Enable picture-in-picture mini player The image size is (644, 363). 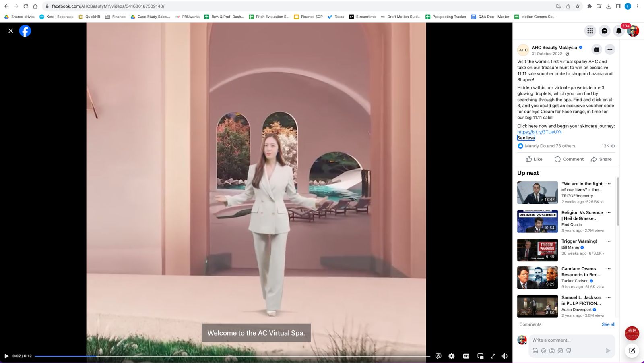(x=480, y=356)
